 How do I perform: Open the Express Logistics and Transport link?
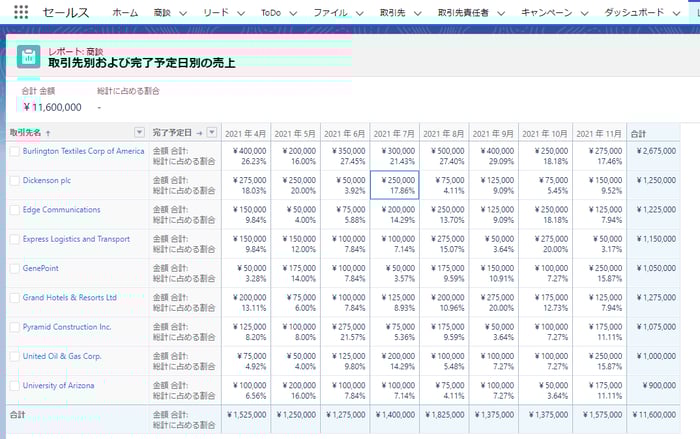click(76, 239)
